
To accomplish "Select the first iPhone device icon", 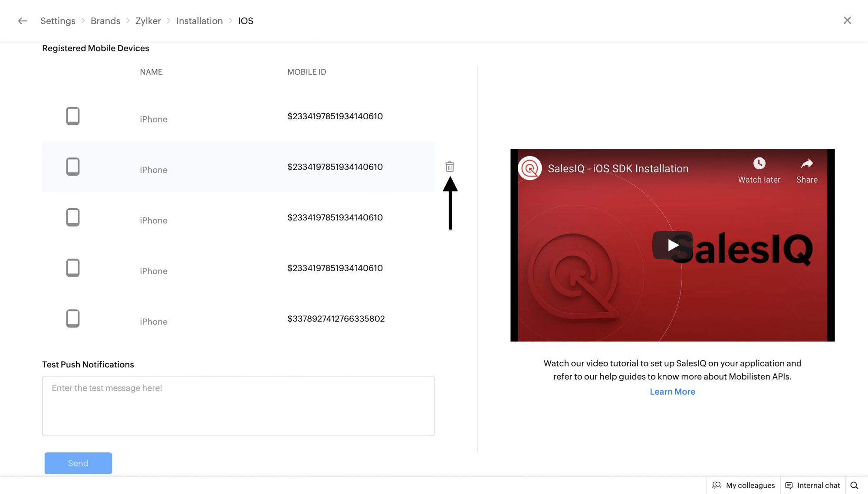I will [x=72, y=116].
